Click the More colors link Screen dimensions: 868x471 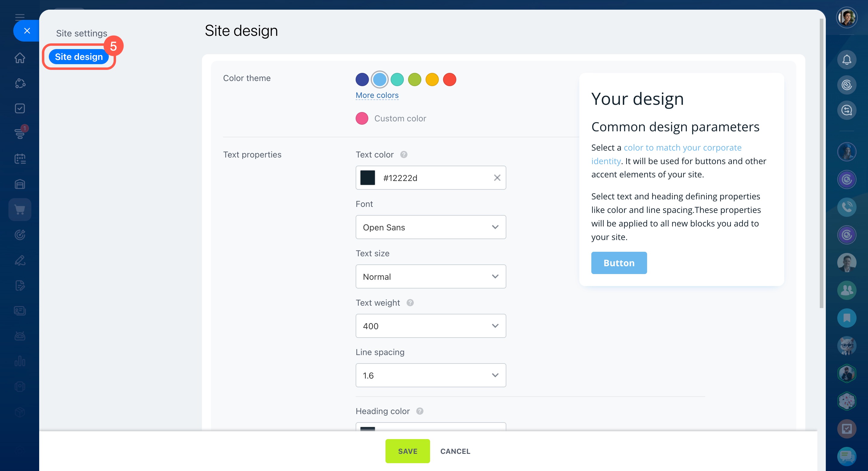377,95
